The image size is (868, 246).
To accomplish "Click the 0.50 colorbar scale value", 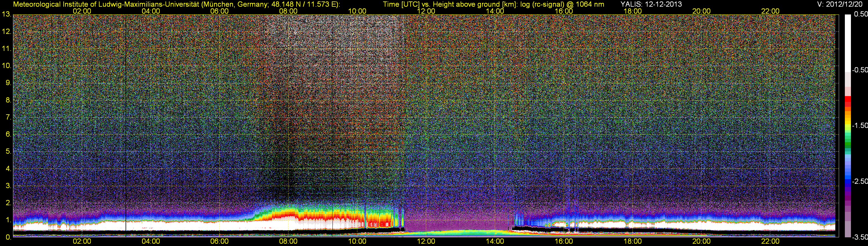I will (861, 14).
